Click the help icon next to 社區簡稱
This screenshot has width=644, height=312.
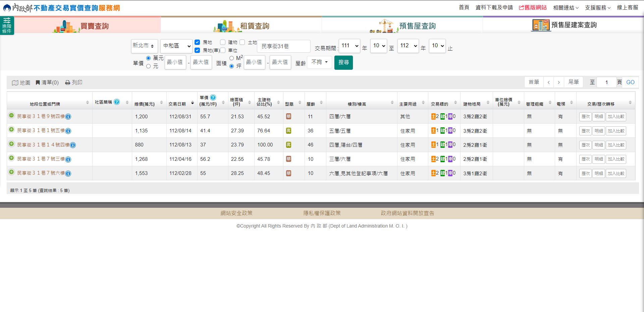point(117,102)
